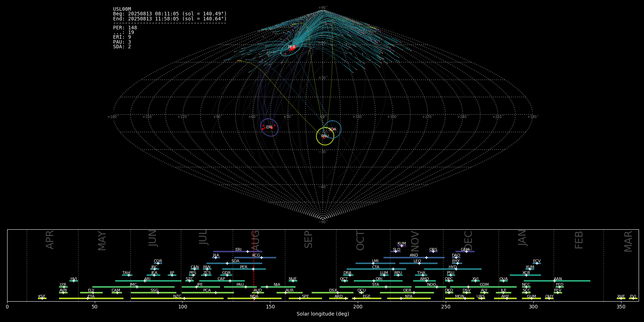Click the AND shower label
644x322 pixels.
[x=414, y=255]
